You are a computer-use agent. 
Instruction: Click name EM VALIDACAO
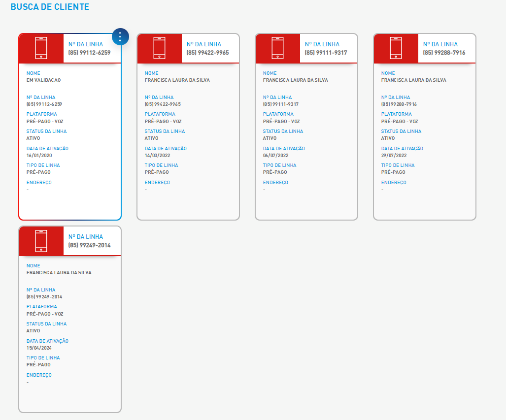click(x=43, y=80)
